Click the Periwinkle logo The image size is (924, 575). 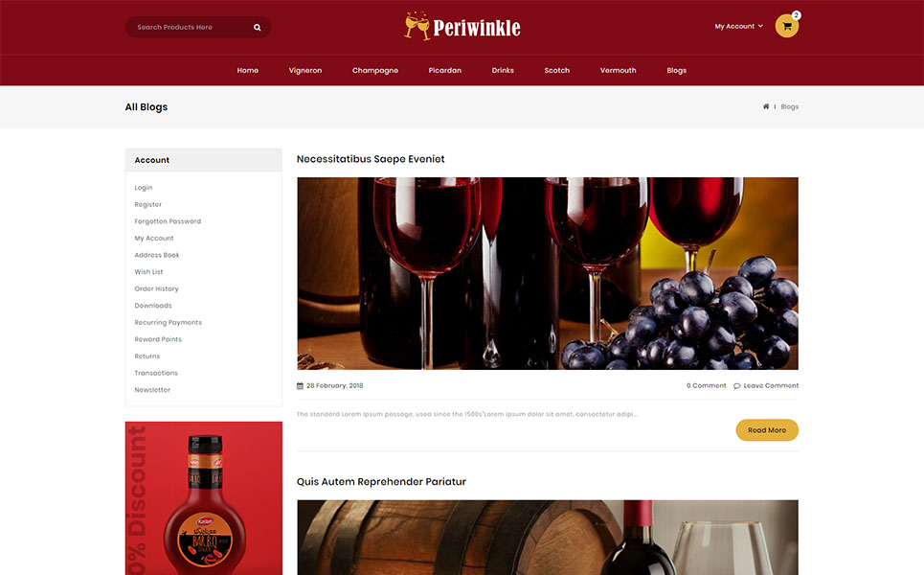(x=462, y=27)
